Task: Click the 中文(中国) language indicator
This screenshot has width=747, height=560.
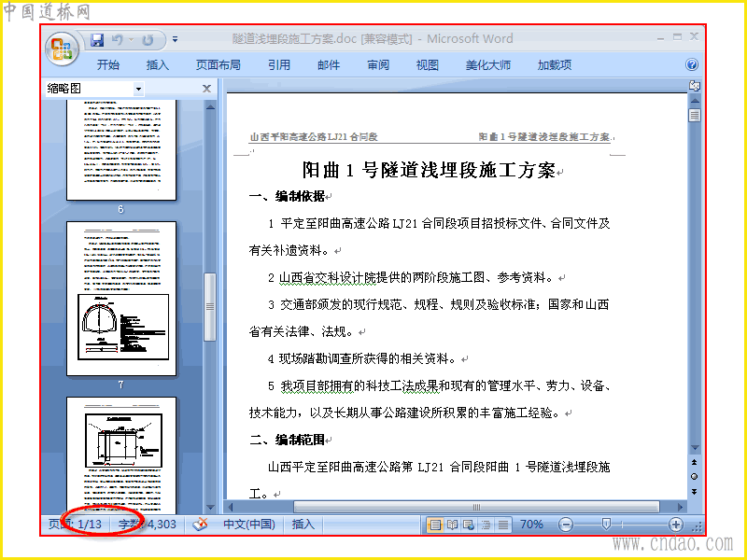Action: [249, 525]
